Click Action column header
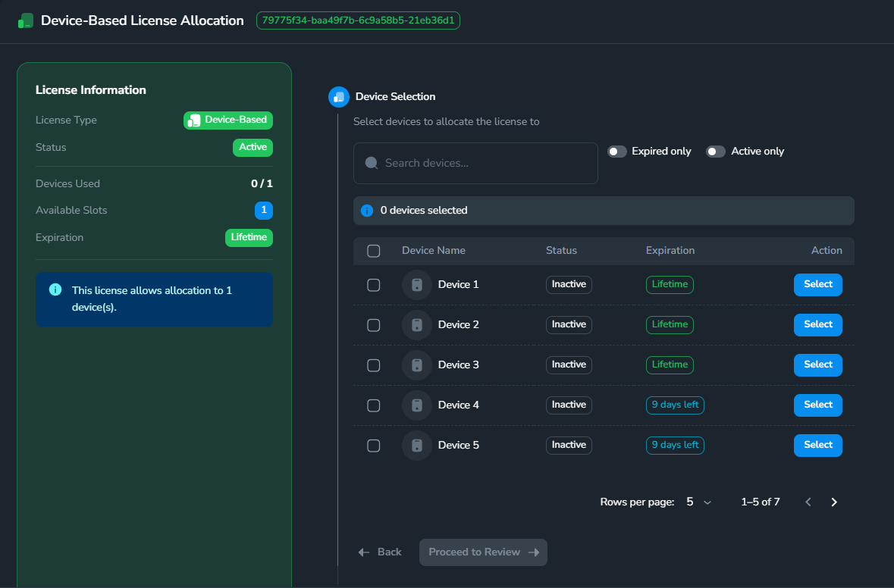 pos(827,251)
